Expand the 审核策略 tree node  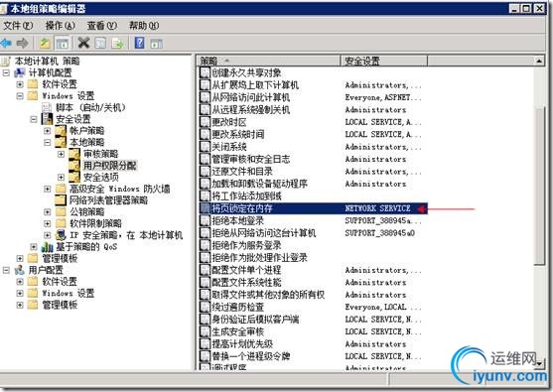point(61,155)
